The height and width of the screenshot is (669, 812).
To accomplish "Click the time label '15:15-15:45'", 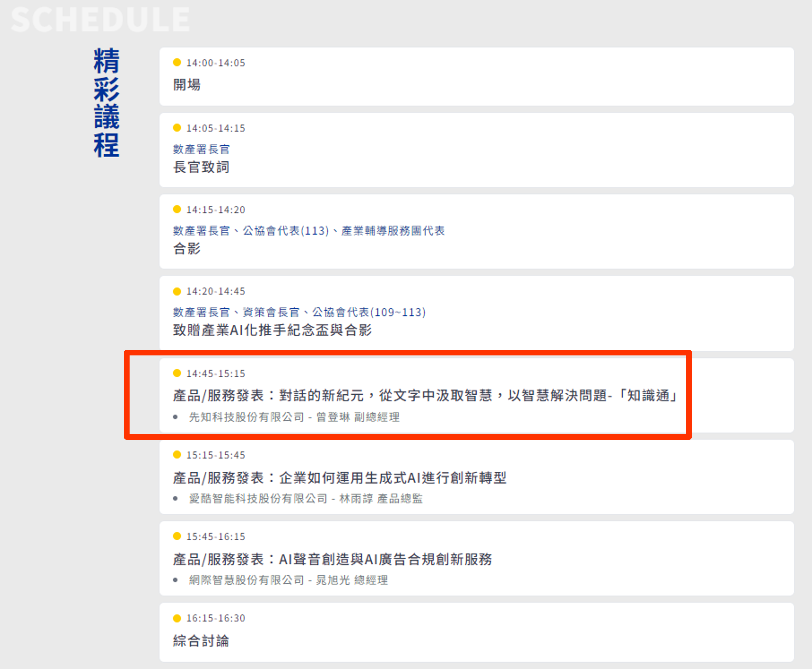I will click(x=216, y=455).
